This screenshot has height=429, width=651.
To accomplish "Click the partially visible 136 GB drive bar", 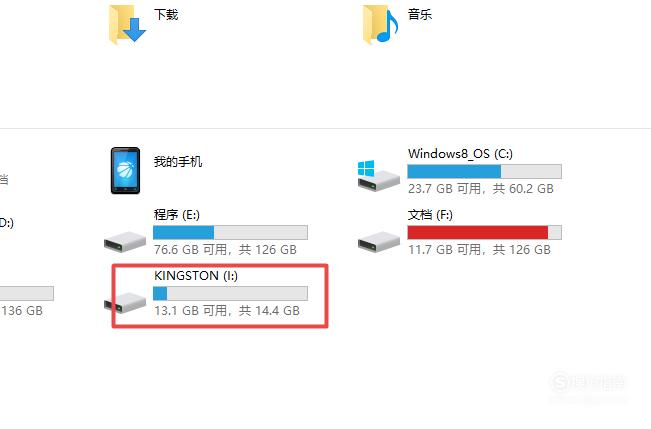I will pos(27,294).
